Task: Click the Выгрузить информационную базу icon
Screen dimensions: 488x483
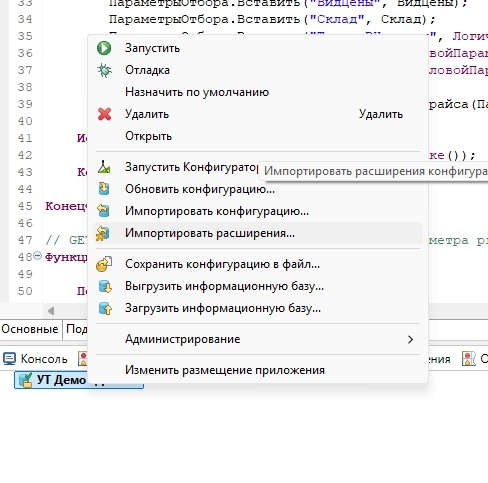Action: pos(105,286)
